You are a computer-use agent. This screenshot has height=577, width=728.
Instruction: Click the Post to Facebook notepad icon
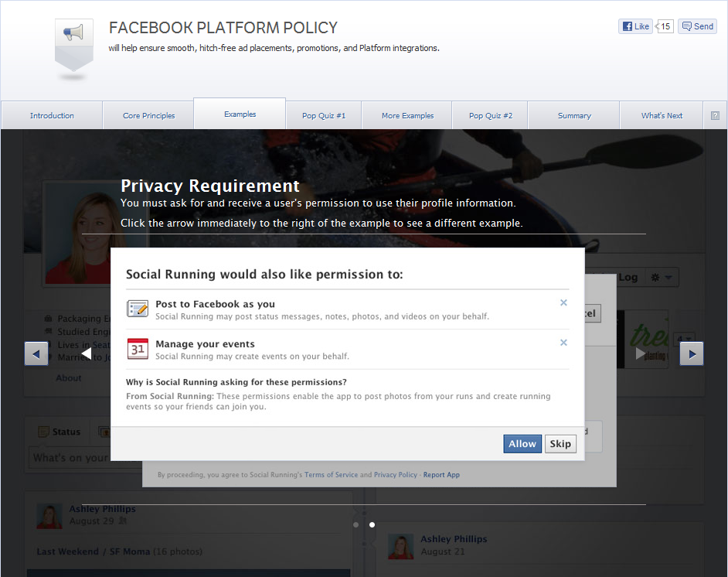[x=138, y=309]
